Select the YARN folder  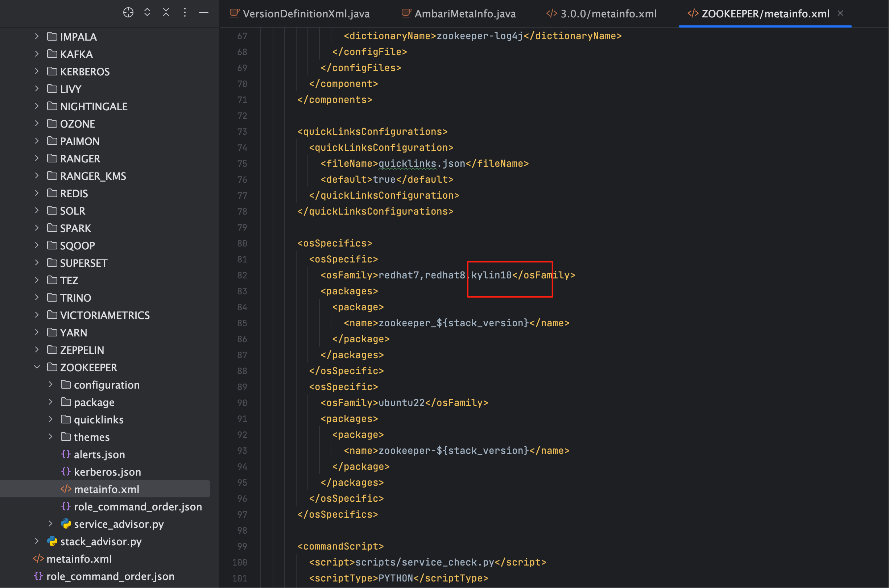point(74,333)
